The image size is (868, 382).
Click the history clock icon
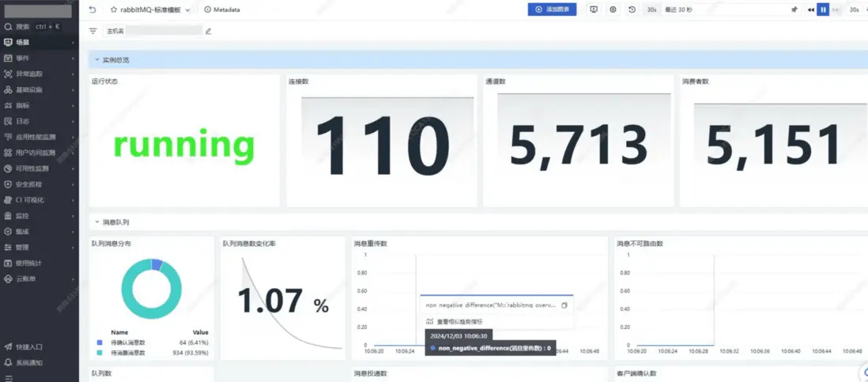632,9
